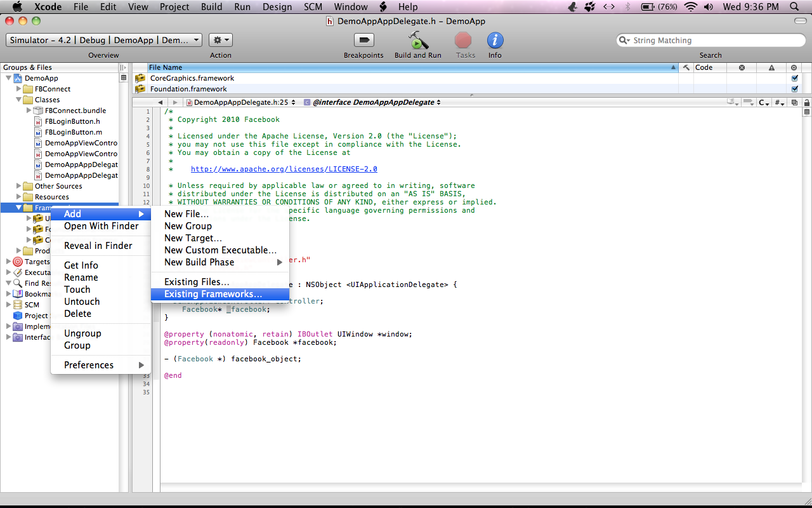Click the Tasks stop sign icon
Viewport: 812px width, 508px height.
464,40
